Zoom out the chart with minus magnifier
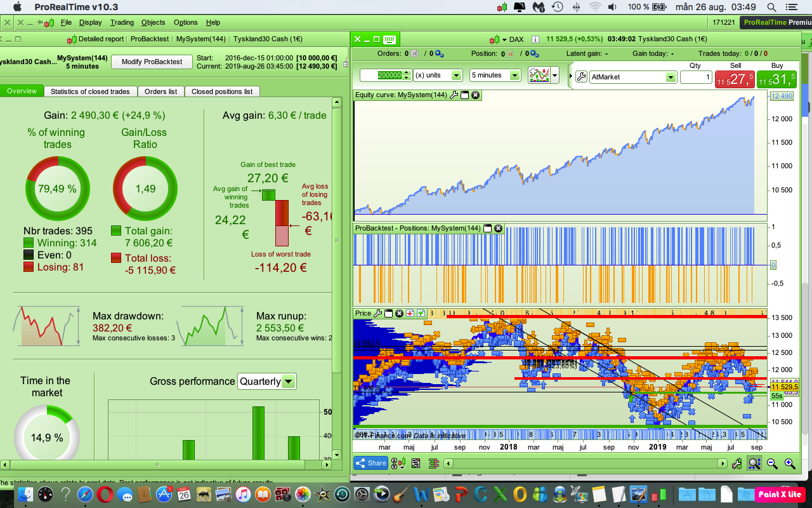Viewport: 812px width, 508px height. click(x=772, y=463)
